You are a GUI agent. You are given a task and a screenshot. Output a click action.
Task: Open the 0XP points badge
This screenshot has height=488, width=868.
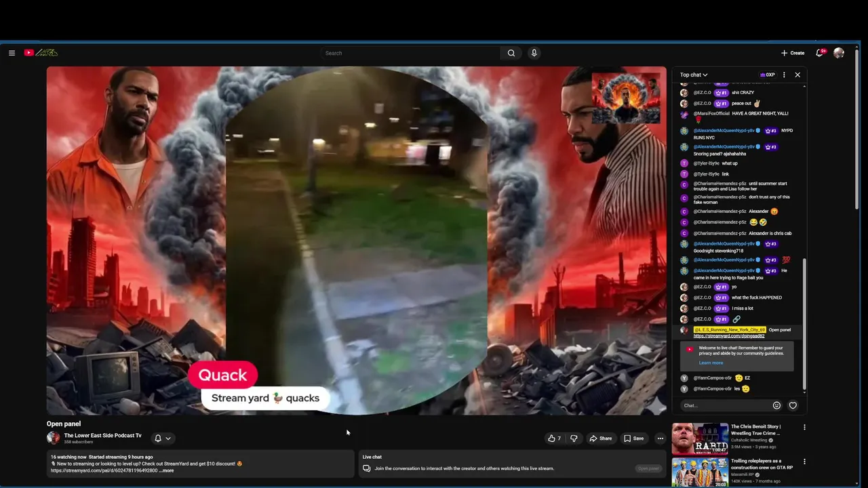[x=767, y=75]
